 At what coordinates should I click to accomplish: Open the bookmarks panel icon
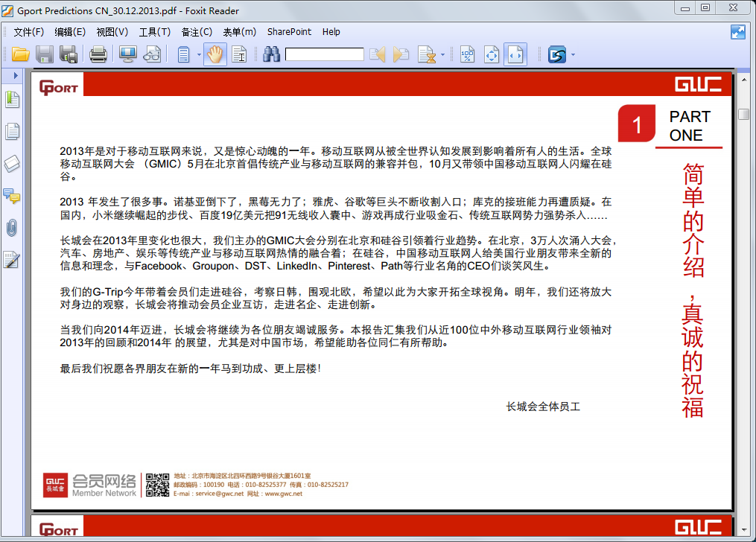tap(12, 100)
